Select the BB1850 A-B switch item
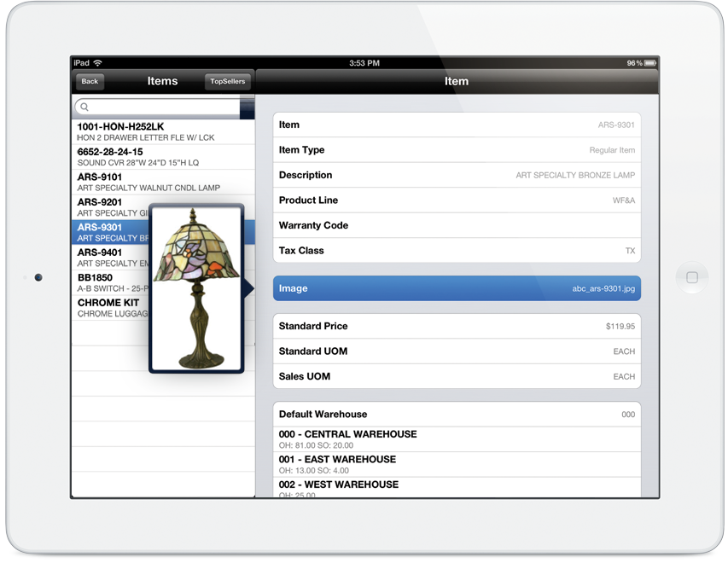Image resolution: width=728 pixels, height=563 pixels. (x=110, y=282)
